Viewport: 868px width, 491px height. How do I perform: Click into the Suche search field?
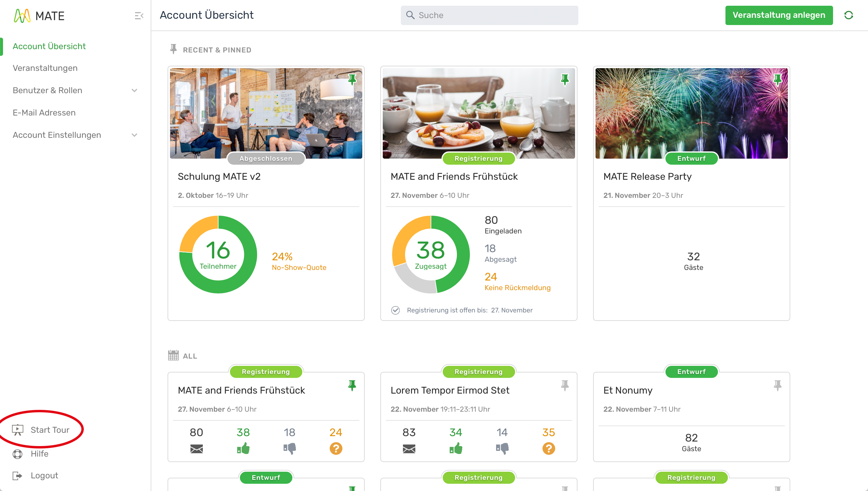coord(489,15)
